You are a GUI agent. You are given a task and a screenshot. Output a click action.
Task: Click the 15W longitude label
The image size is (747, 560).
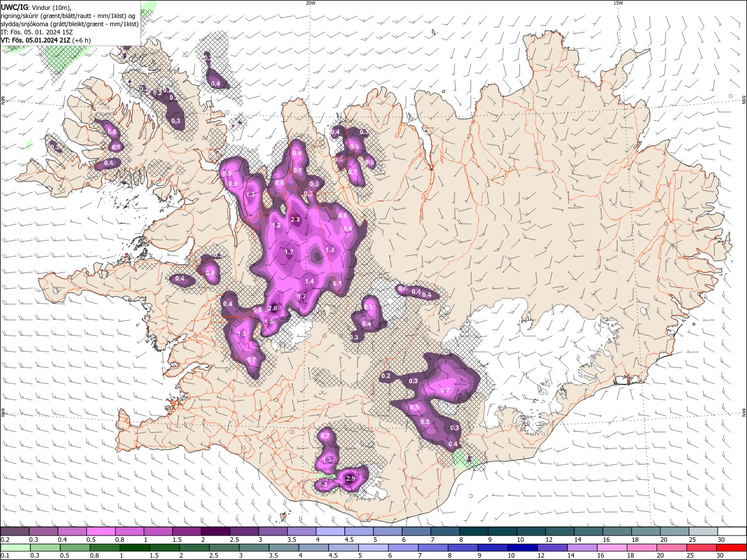(618, 3)
